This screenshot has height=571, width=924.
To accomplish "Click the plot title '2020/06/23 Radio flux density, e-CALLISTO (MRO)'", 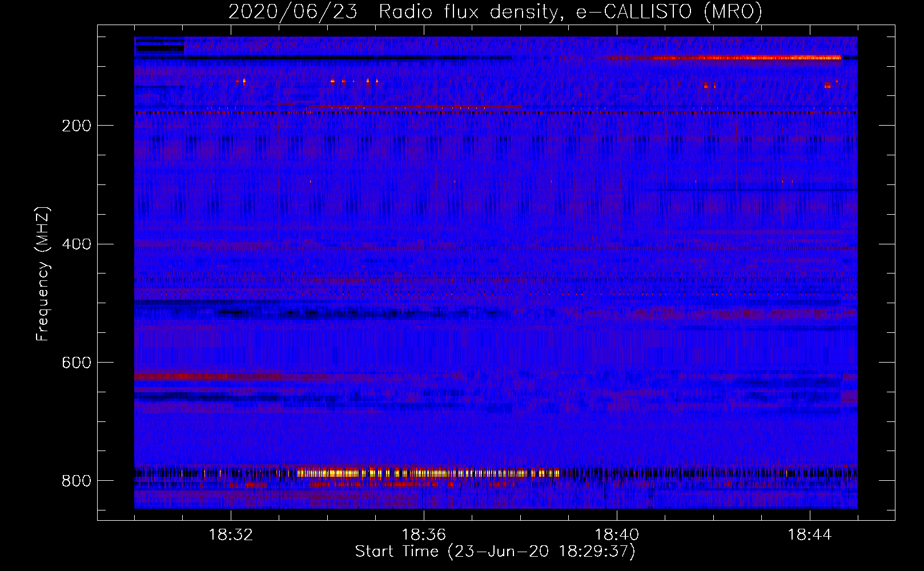I will (495, 12).
